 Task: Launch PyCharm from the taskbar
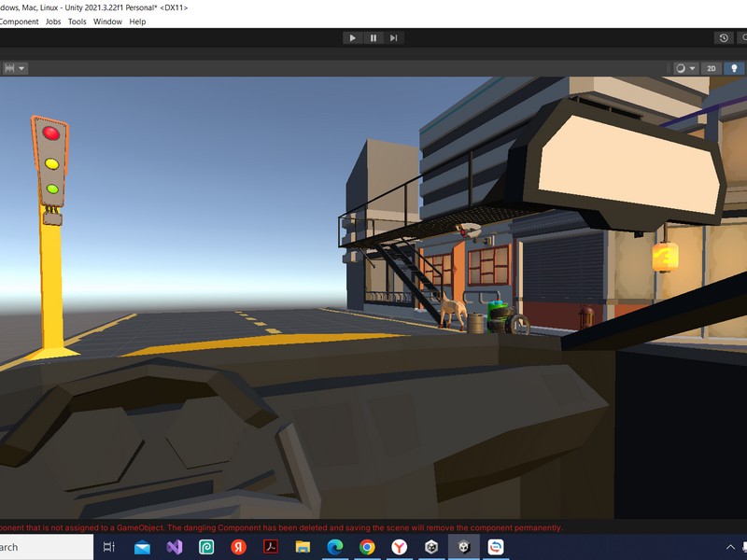[205, 547]
